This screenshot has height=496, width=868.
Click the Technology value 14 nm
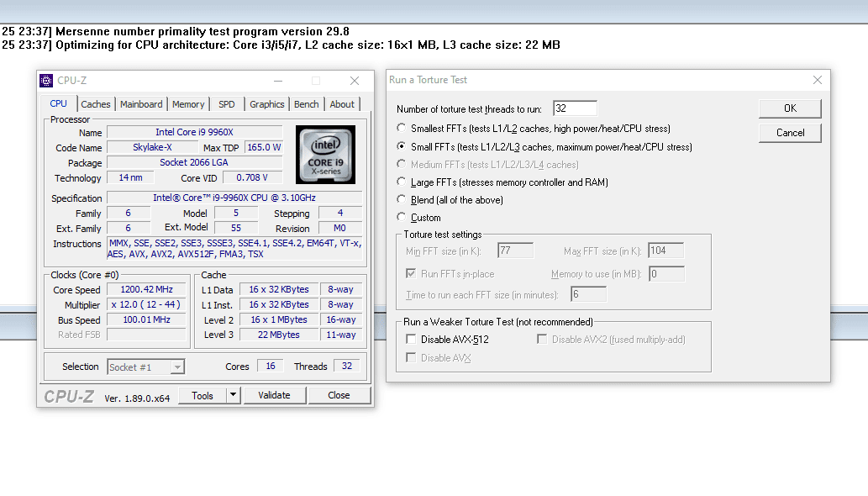[x=130, y=177]
